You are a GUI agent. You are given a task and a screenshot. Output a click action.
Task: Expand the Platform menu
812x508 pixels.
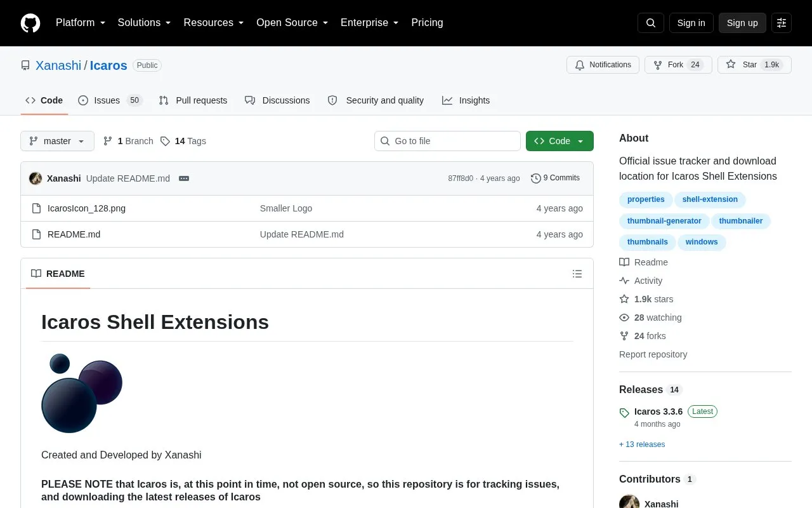point(81,23)
